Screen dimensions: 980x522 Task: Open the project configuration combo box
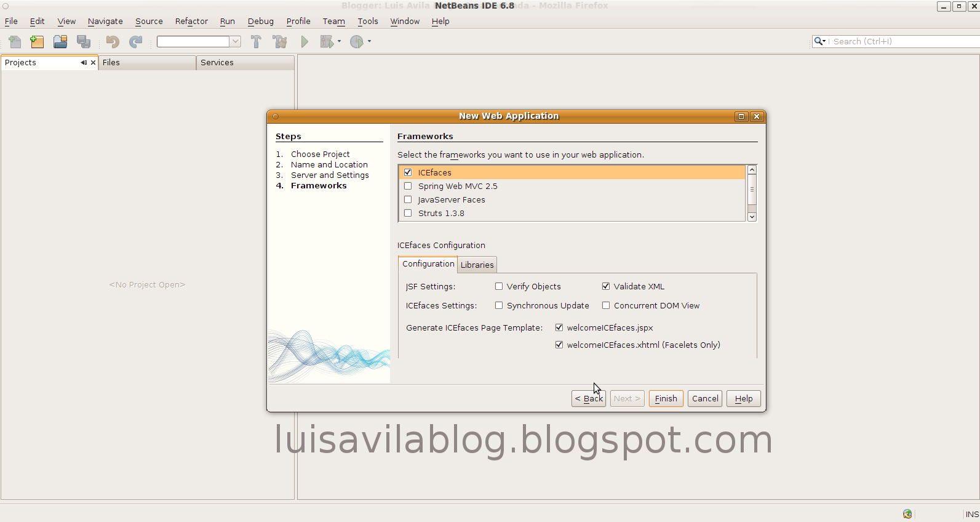pos(199,41)
